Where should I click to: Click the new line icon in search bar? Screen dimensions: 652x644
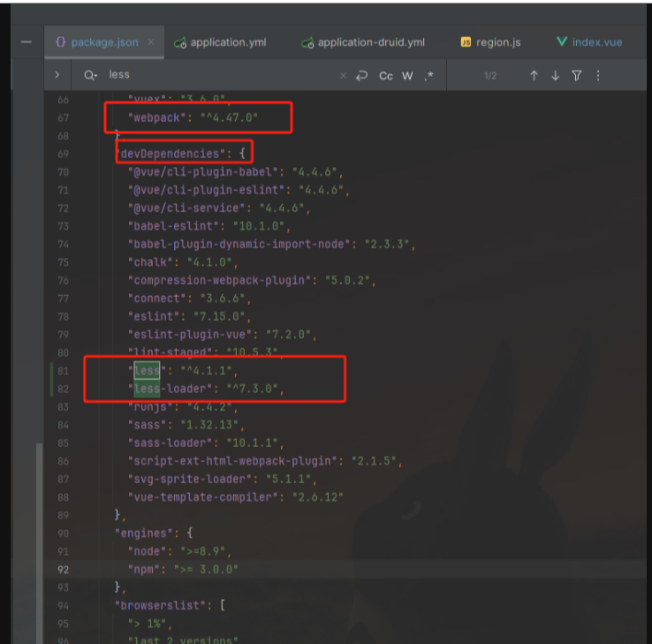(x=361, y=76)
